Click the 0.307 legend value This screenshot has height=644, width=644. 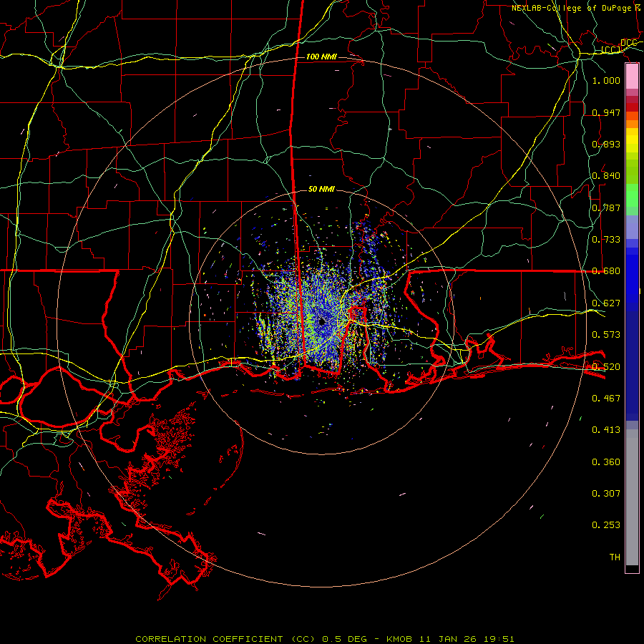pyautogui.click(x=606, y=493)
